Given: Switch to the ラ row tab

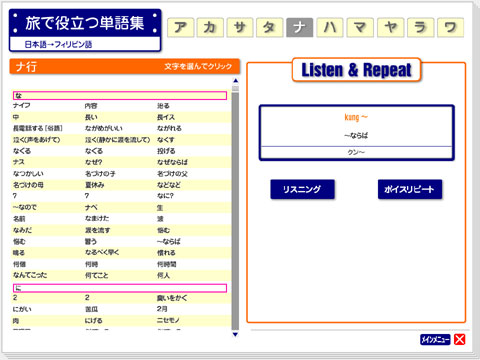Looking at the screenshot, I should coord(421,27).
